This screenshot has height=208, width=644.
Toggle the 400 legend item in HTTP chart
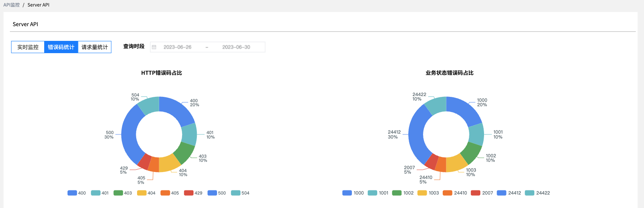coord(77,193)
